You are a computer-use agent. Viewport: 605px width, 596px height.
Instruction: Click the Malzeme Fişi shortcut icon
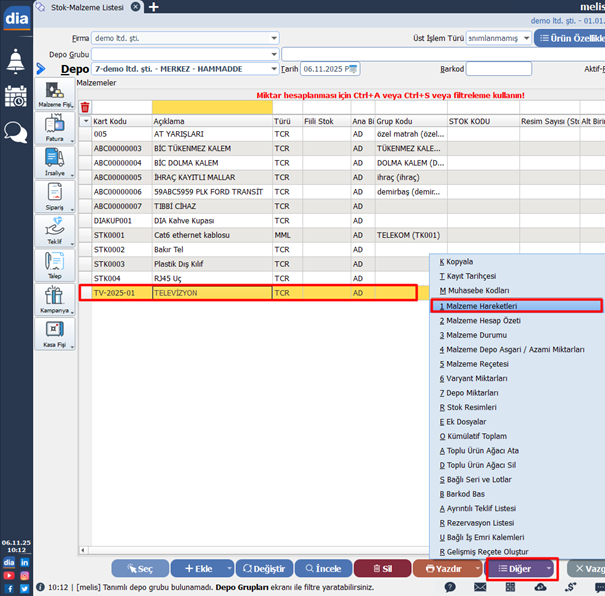click(x=54, y=95)
